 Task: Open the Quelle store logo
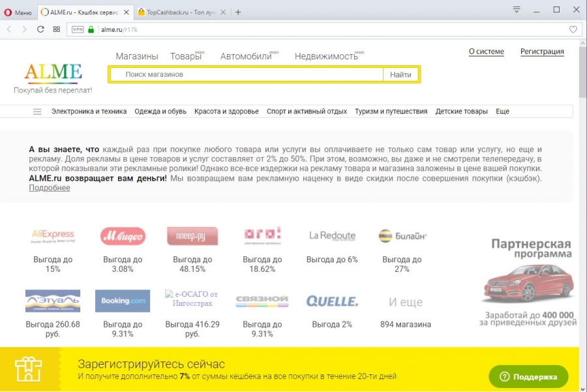coord(332,301)
